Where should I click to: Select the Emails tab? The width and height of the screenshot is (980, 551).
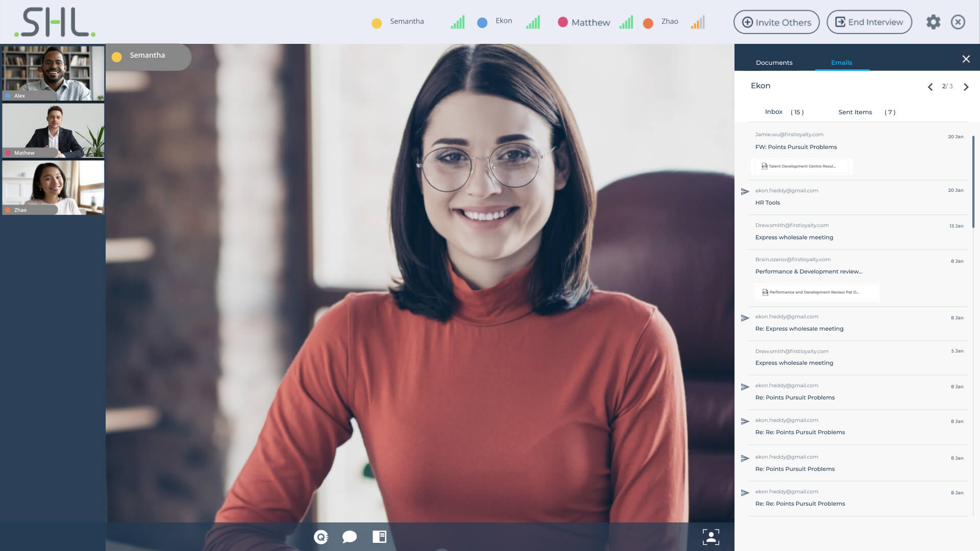[x=841, y=63]
